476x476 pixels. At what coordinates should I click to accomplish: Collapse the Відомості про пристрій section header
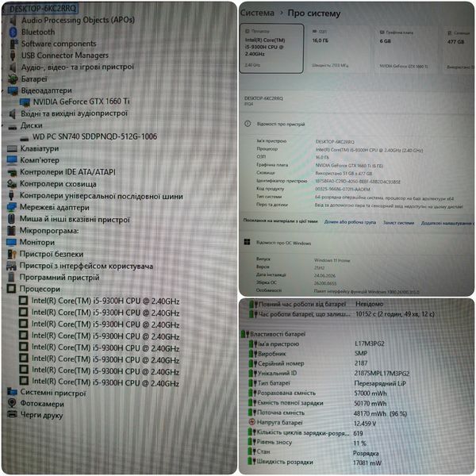(x=357, y=124)
